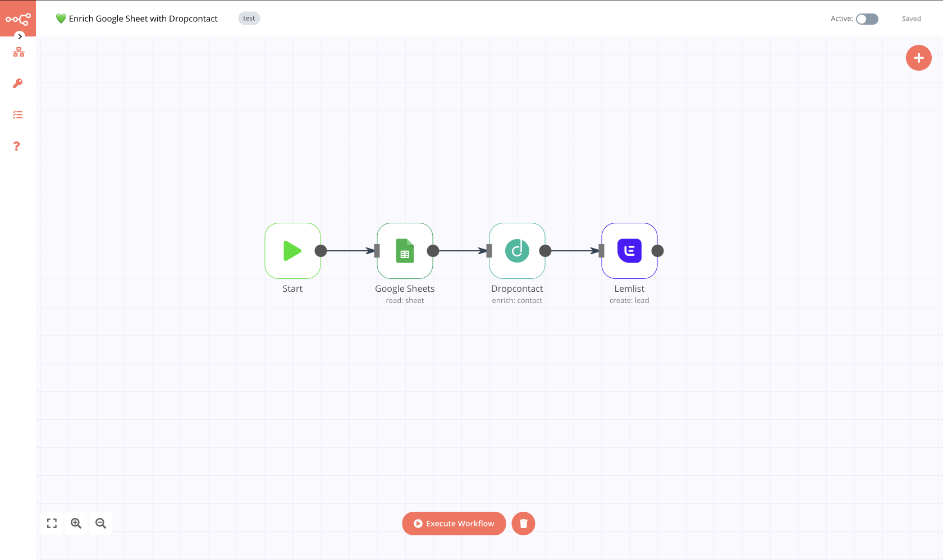
Task: Click the "Start" node label
Action: click(x=292, y=288)
